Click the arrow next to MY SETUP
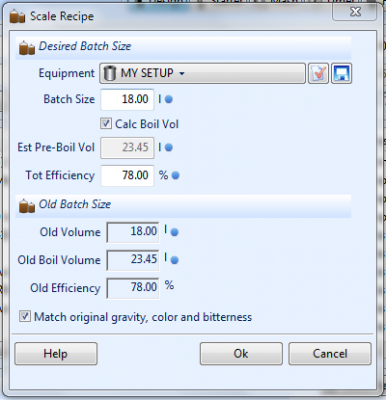This screenshot has height=400, width=386. pos(182,73)
